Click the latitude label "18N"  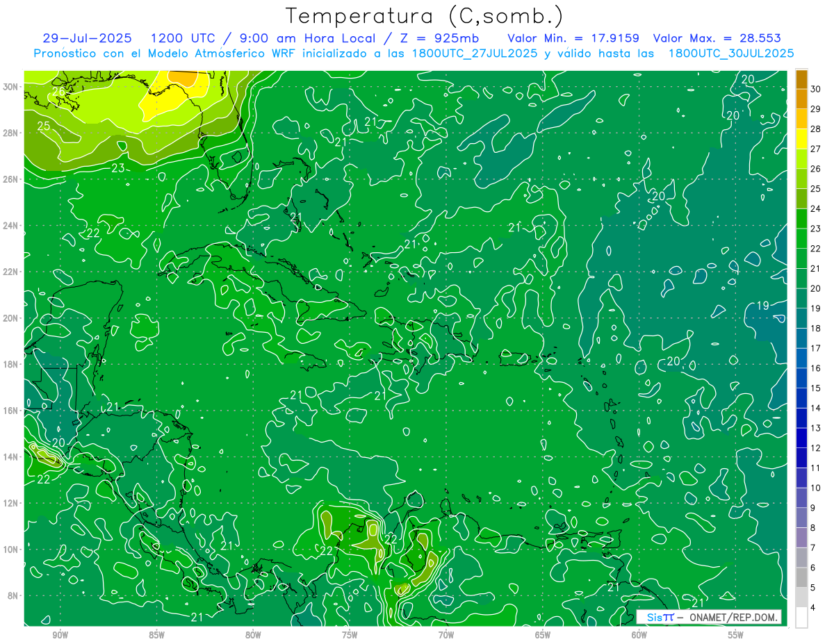click(x=10, y=364)
